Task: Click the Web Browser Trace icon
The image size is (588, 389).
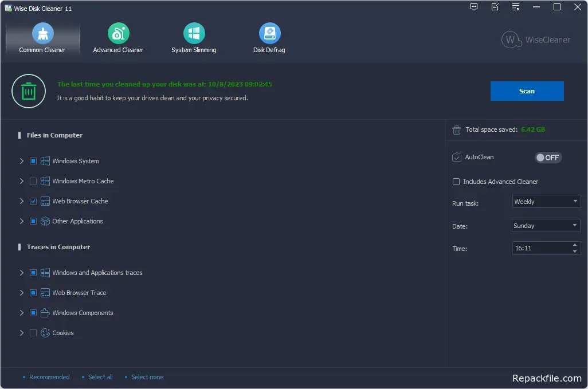Action: [x=45, y=293]
